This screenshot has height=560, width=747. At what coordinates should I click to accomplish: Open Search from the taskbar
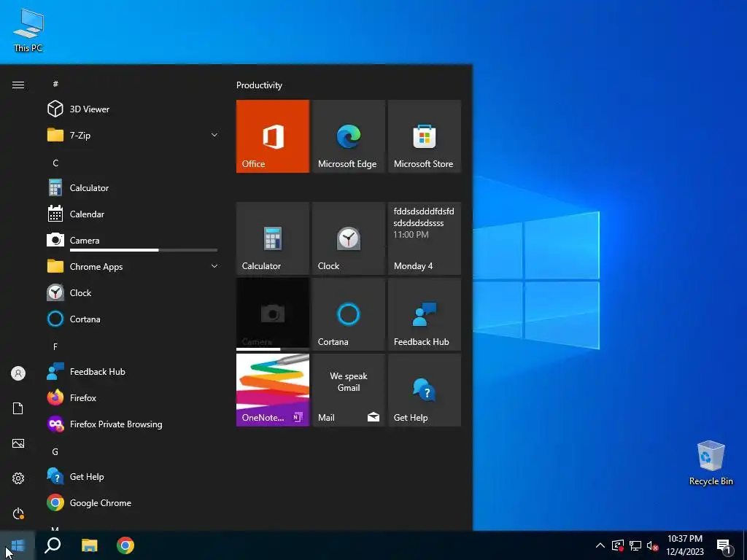pos(53,545)
